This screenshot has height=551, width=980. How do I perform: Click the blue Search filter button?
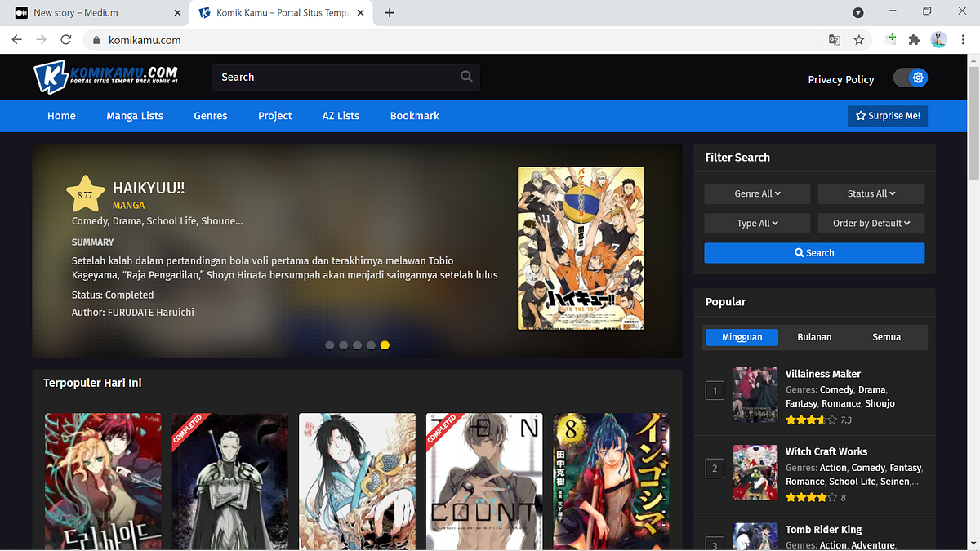tap(814, 253)
